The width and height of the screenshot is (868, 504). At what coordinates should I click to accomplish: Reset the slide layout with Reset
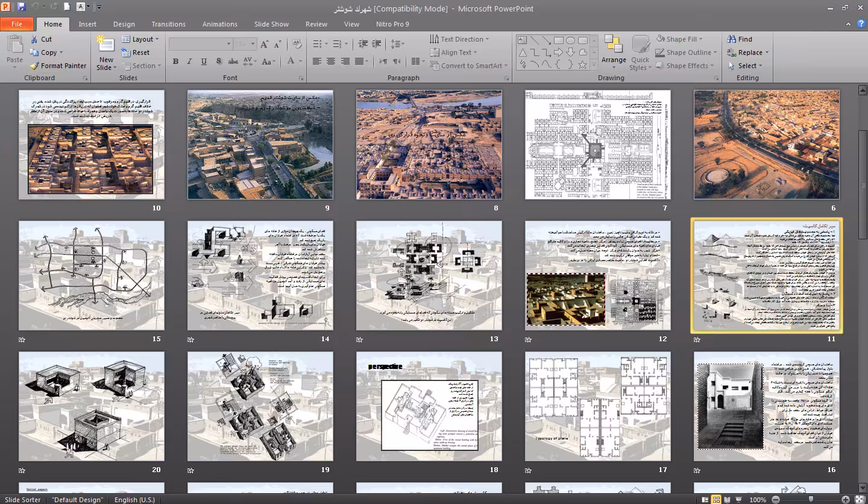tap(136, 52)
